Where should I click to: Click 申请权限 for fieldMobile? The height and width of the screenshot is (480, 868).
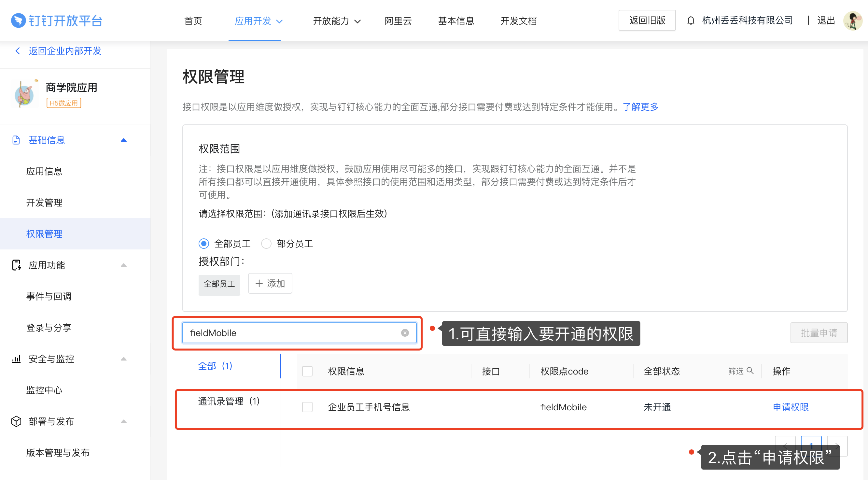click(x=791, y=407)
